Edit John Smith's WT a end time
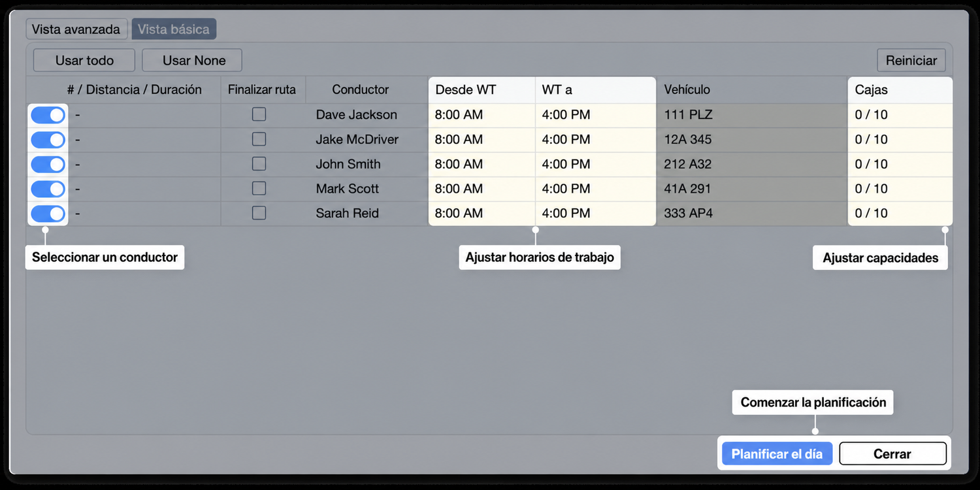The height and width of the screenshot is (490, 980). pos(596,164)
